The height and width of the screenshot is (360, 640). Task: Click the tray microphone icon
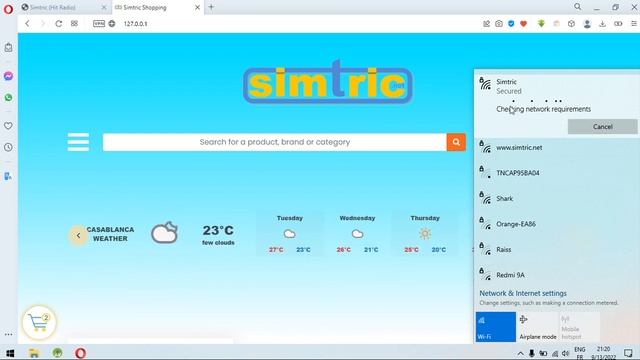[x=531, y=353]
